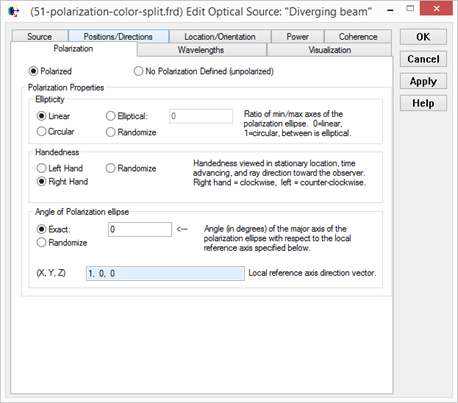Open the Visualization tab
This screenshot has height=403, width=458.
(x=329, y=50)
